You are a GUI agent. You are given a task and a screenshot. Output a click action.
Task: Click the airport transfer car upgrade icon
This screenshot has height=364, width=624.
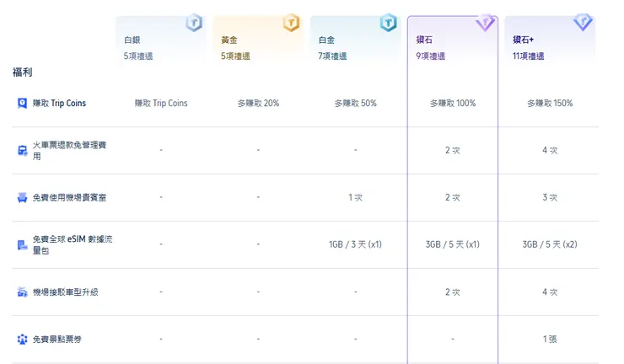tap(23, 292)
